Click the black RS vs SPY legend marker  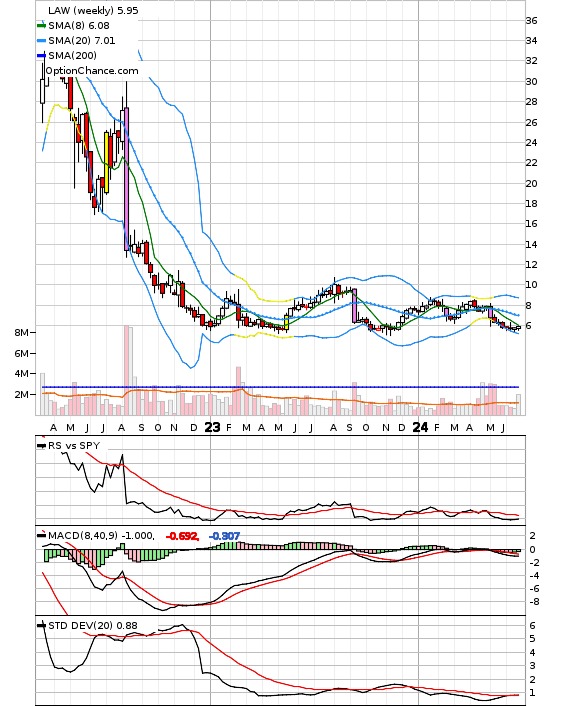pyautogui.click(x=41, y=446)
